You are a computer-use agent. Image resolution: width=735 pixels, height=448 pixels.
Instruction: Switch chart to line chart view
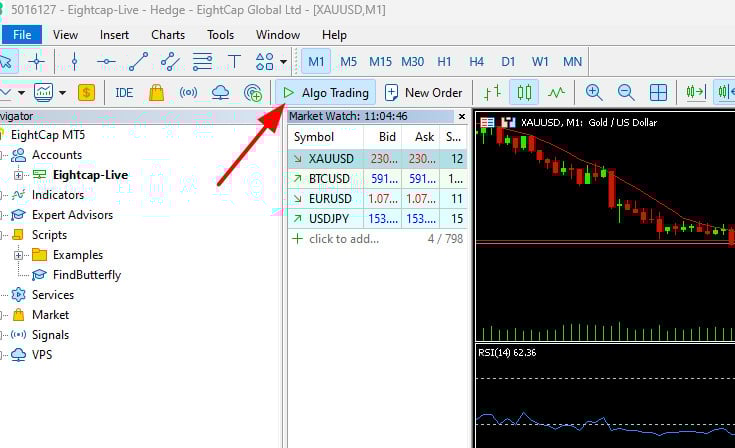556,93
